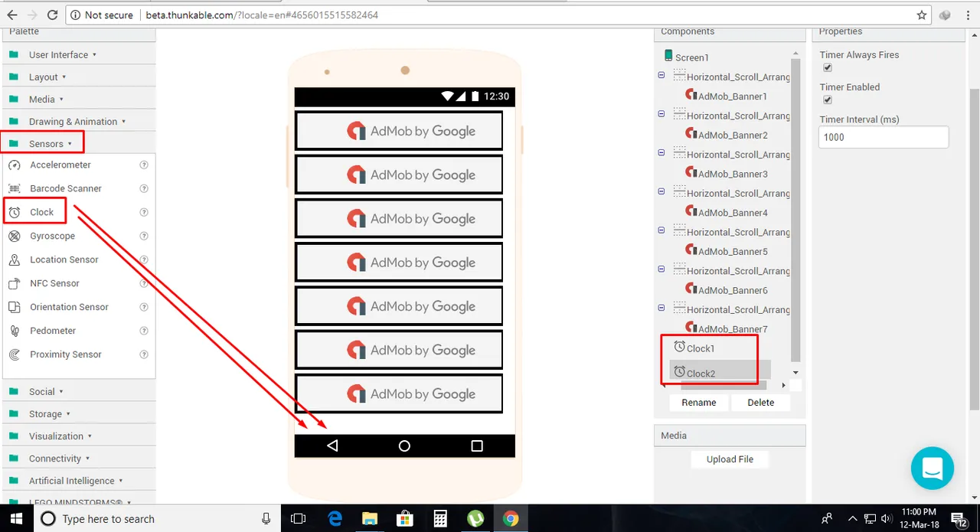The width and height of the screenshot is (980, 532).
Task: Tap the phone preview back button
Action: point(332,446)
